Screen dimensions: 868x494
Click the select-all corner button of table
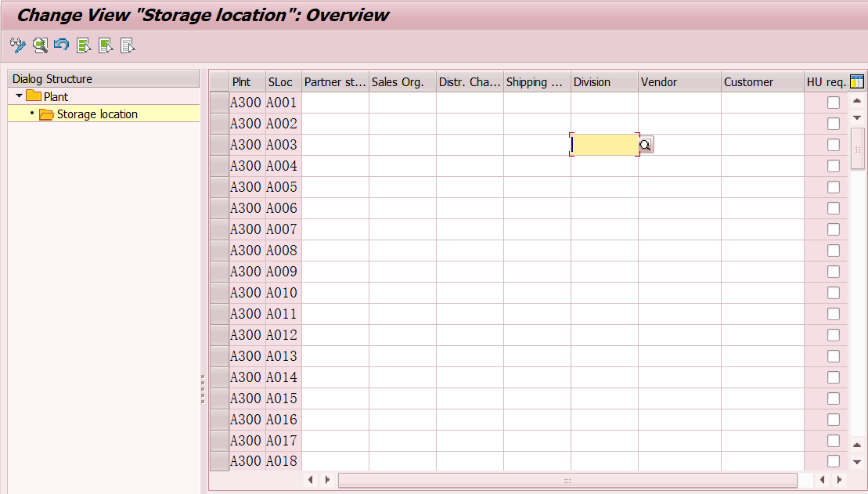(219, 82)
